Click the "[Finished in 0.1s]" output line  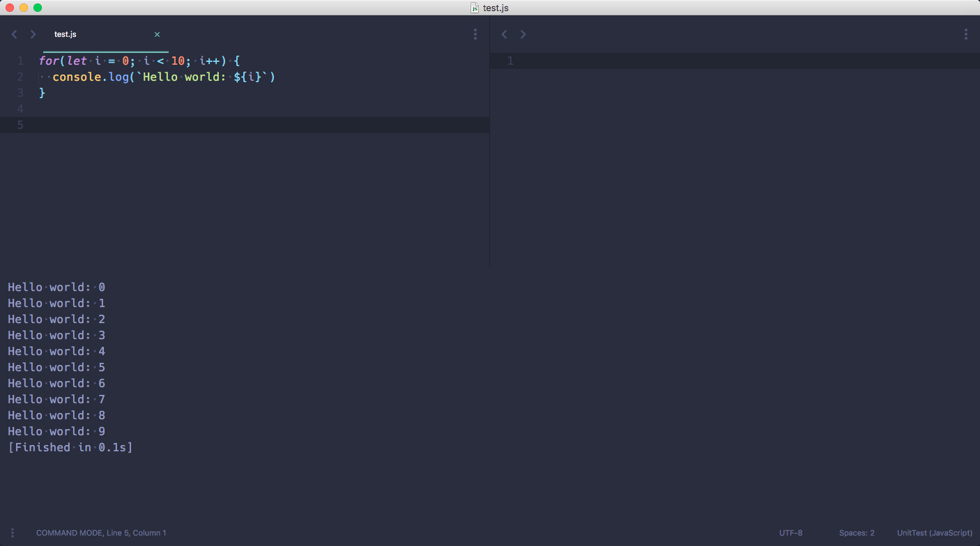coord(70,447)
